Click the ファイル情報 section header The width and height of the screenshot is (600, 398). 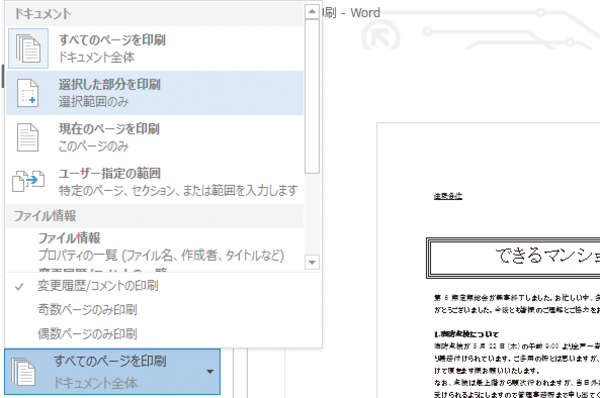click(x=155, y=216)
